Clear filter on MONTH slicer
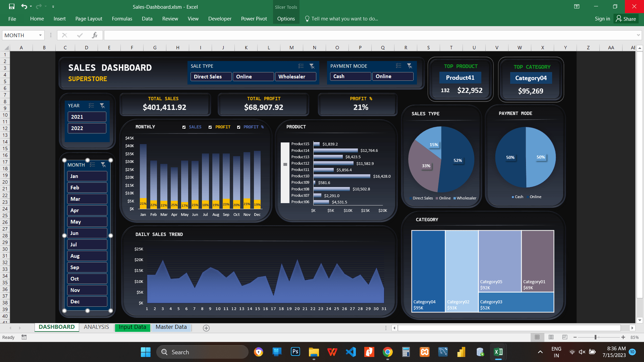The width and height of the screenshot is (644, 362). tap(103, 165)
